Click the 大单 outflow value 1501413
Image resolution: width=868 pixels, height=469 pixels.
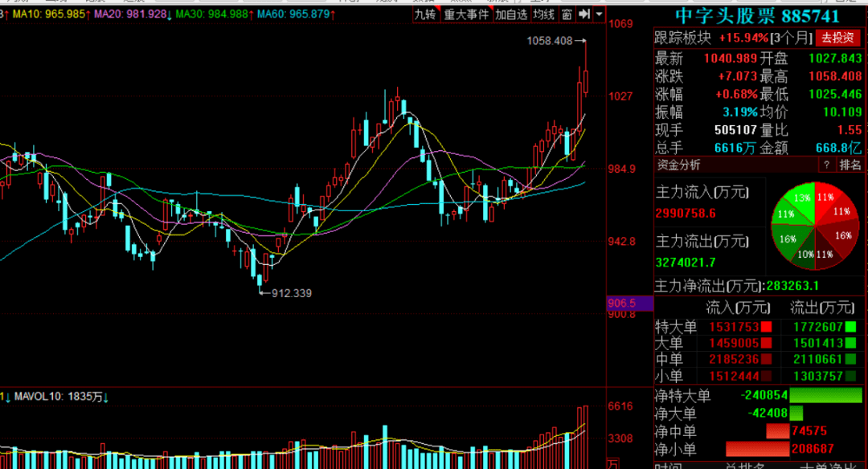tap(817, 343)
